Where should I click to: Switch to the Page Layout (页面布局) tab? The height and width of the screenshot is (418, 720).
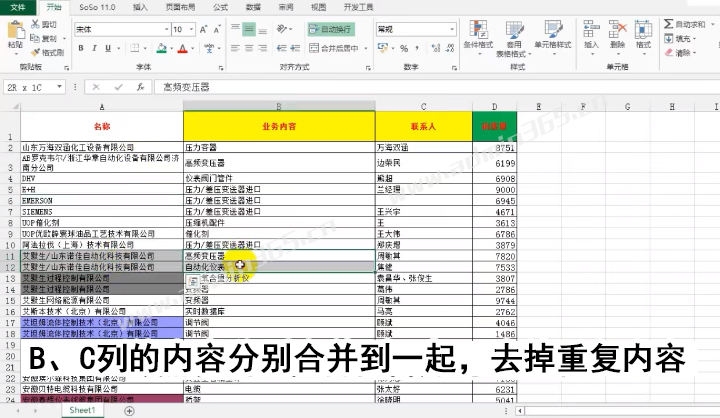click(180, 7)
